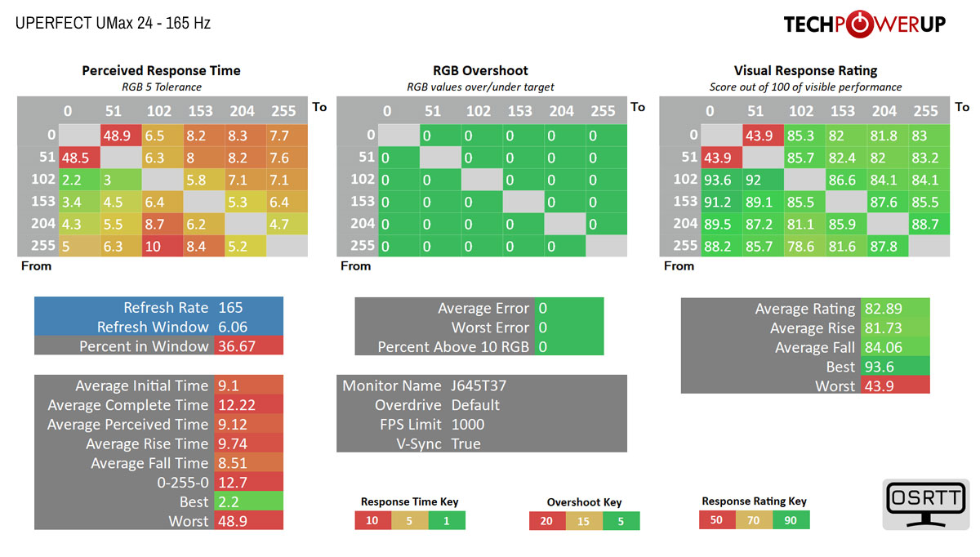
Task: Click the Overdrive setting value Default
Action: (x=475, y=405)
